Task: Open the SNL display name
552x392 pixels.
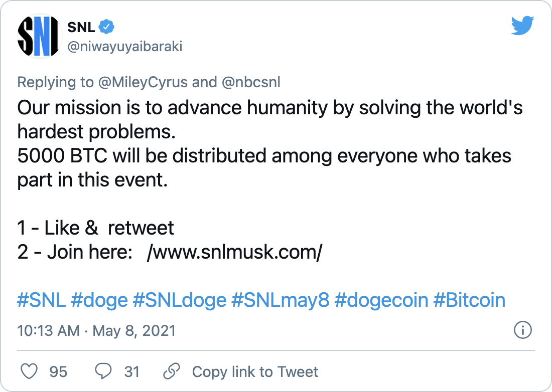Action: [81, 27]
